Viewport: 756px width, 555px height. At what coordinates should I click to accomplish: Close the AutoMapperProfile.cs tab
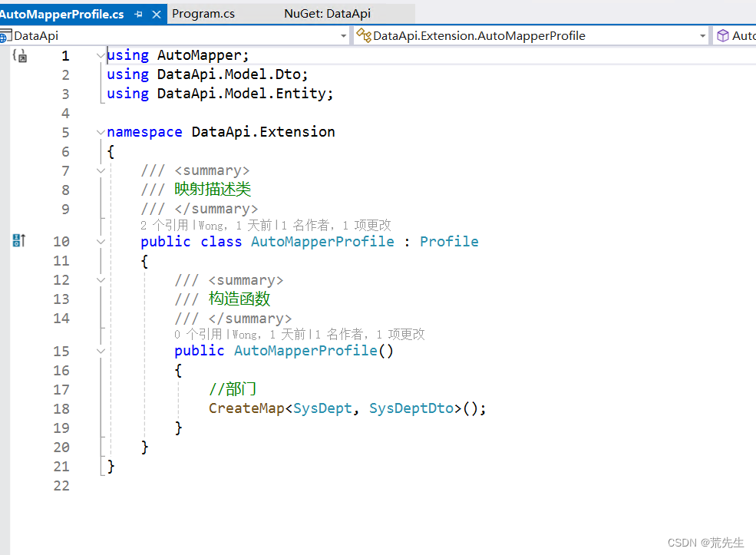157,15
